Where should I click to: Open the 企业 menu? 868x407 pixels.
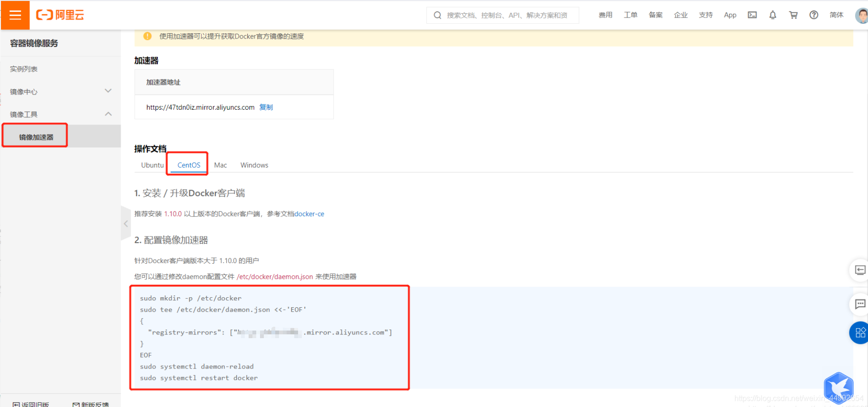coord(681,15)
